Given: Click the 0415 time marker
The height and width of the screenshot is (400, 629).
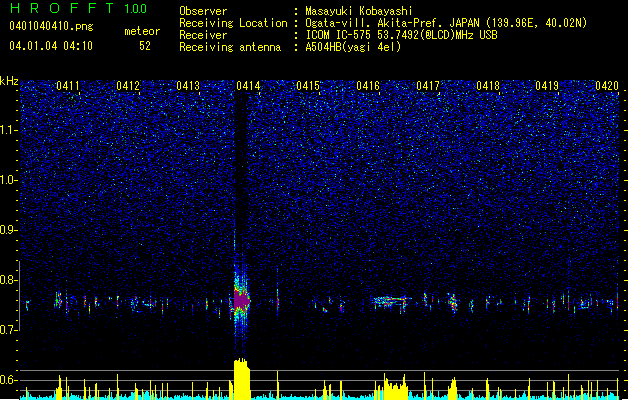Looking at the screenshot, I should click(308, 86).
